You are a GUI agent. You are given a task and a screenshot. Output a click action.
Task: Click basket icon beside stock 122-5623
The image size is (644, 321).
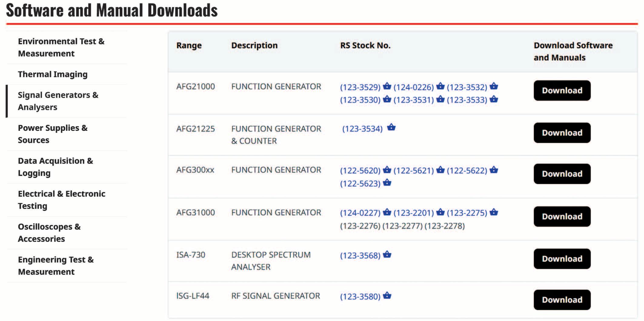387,183
